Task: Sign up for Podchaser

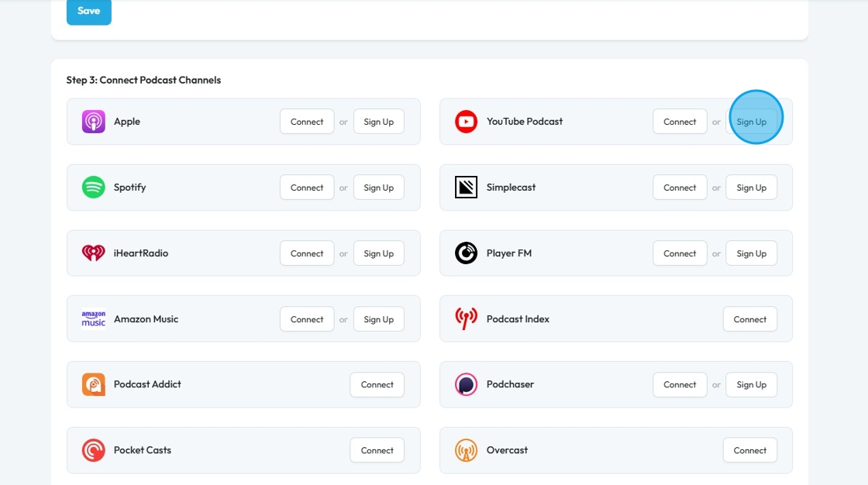Action: tap(751, 384)
